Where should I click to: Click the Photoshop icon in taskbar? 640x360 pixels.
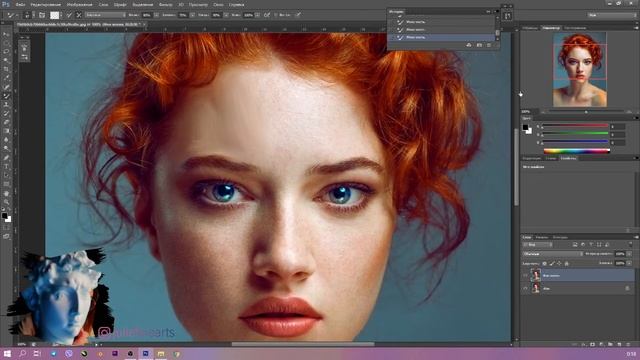[145, 353]
